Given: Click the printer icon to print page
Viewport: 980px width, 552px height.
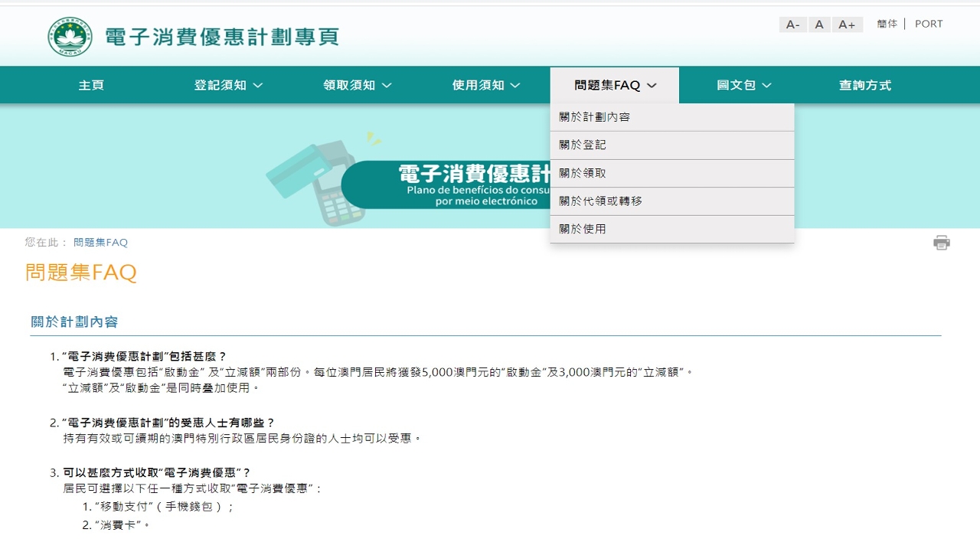Looking at the screenshot, I should click(x=941, y=243).
